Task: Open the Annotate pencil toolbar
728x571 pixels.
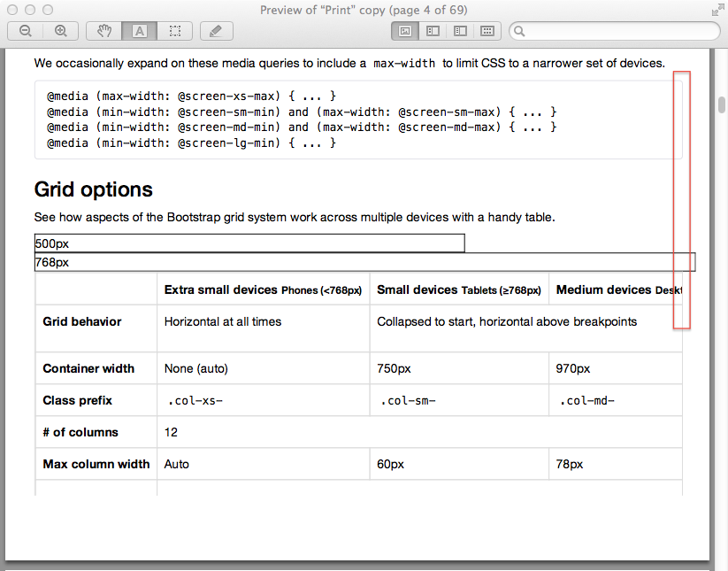Action: pyautogui.click(x=217, y=31)
